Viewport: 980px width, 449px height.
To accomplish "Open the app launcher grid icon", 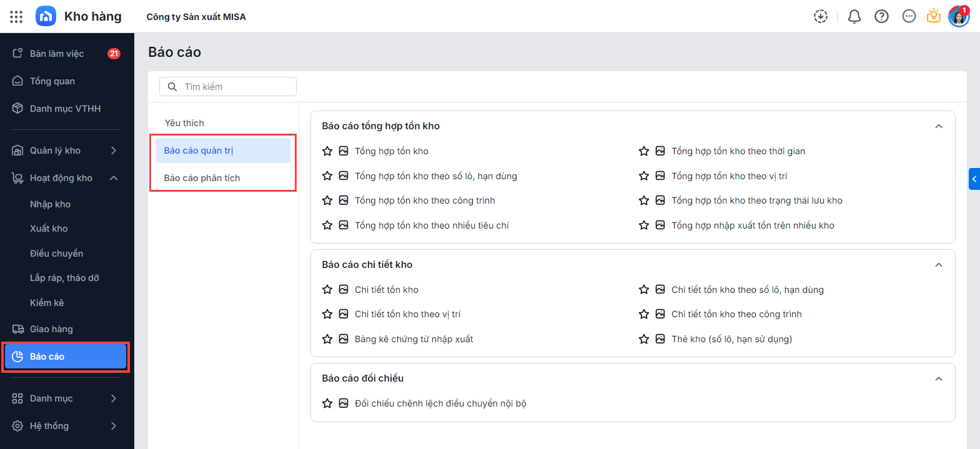I will 16,17.
